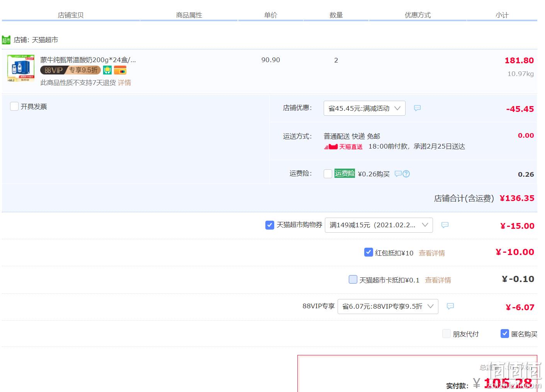
Task: Uncheck the 天猫超市购物券 coupon checkbox
Action: pyautogui.click(x=270, y=225)
